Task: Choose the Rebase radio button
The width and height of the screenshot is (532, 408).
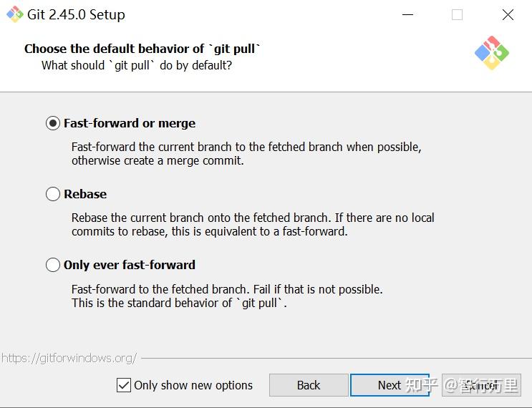Action: [53, 194]
